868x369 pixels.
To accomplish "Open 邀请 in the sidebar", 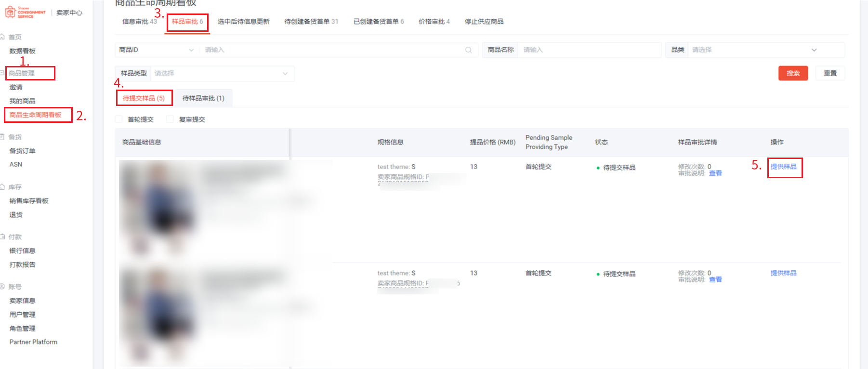I will 16,87.
